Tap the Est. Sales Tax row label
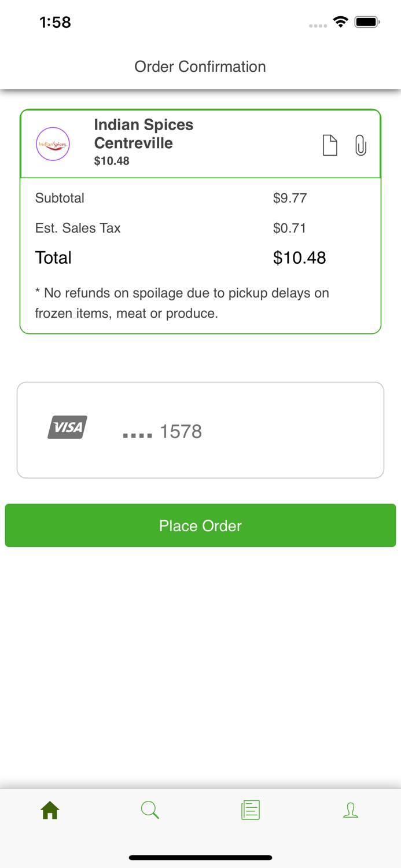This screenshot has width=401, height=868. (x=78, y=228)
